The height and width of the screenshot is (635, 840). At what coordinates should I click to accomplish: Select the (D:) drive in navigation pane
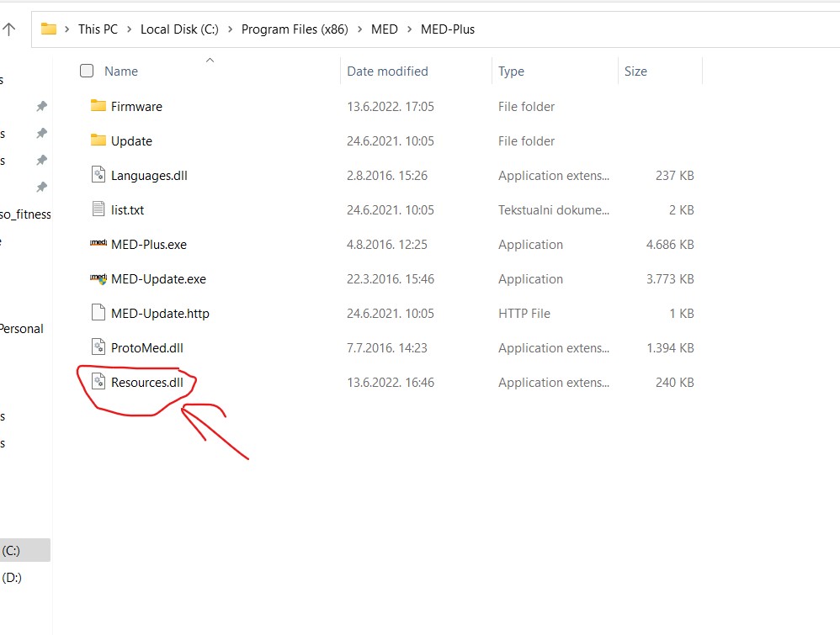12,577
